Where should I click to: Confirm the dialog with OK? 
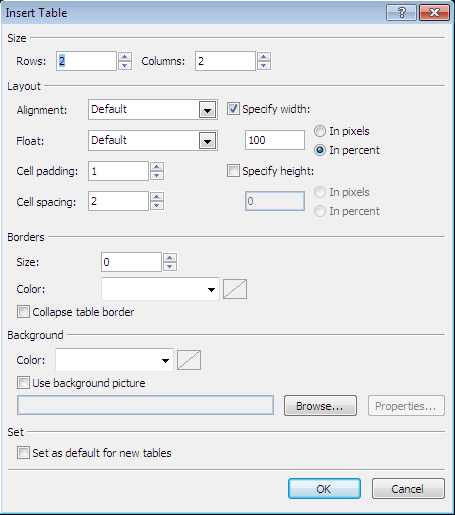pos(324,489)
